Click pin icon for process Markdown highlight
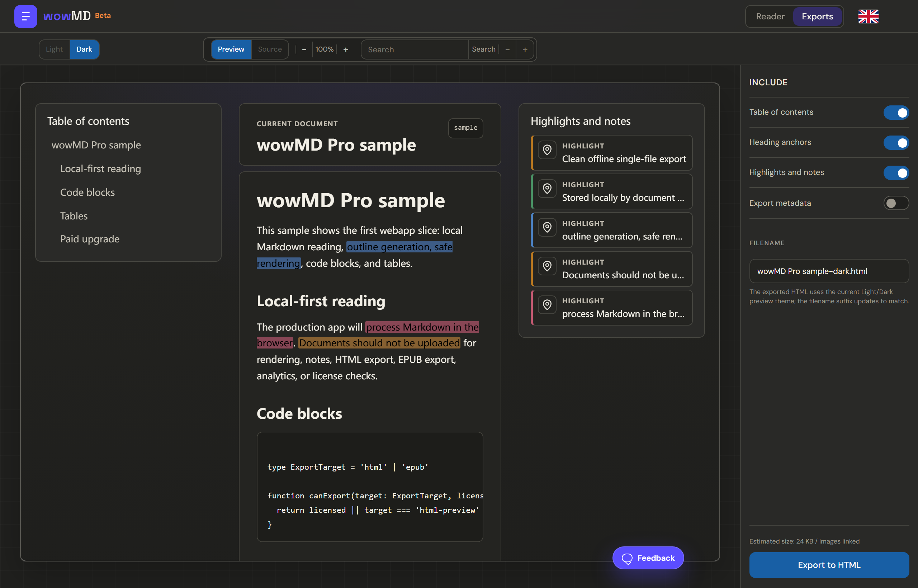 [x=547, y=305]
